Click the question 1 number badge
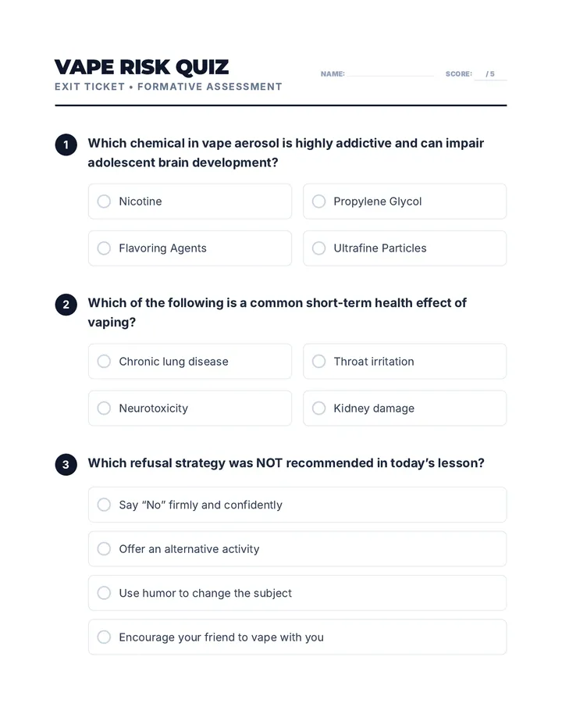Image resolution: width=562 pixels, height=728 pixels. (66, 145)
